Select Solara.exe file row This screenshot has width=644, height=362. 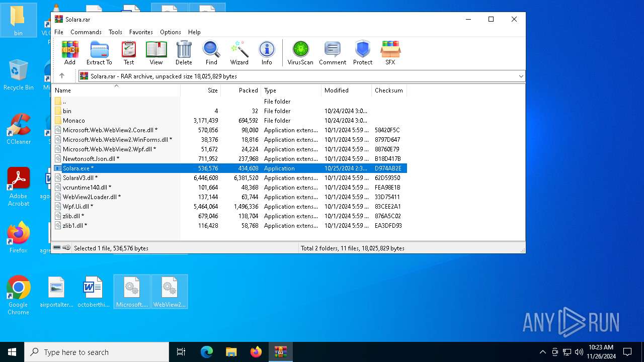coord(229,168)
